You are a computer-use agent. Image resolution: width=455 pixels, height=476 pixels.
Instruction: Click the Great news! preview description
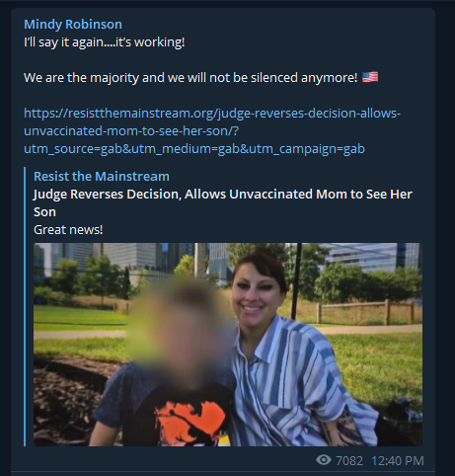pyautogui.click(x=68, y=230)
